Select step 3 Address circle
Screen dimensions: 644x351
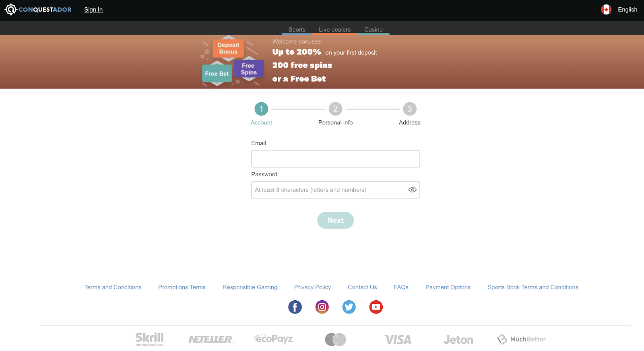click(410, 109)
